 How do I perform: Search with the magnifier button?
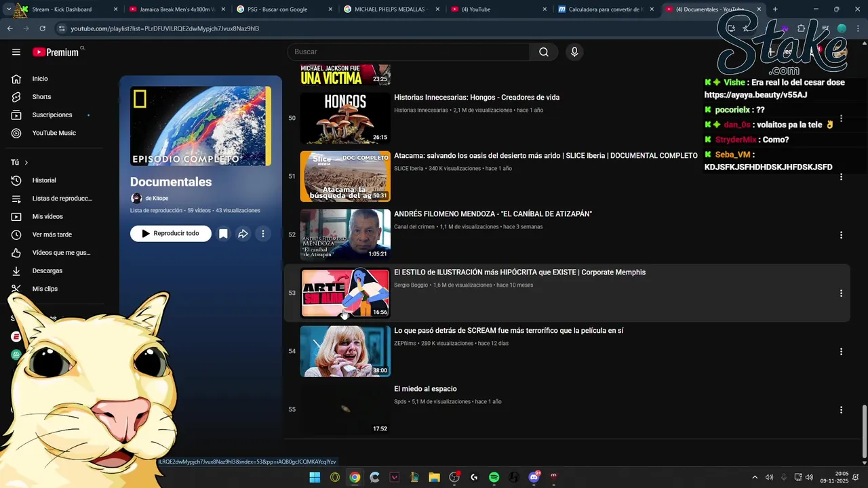tap(544, 52)
